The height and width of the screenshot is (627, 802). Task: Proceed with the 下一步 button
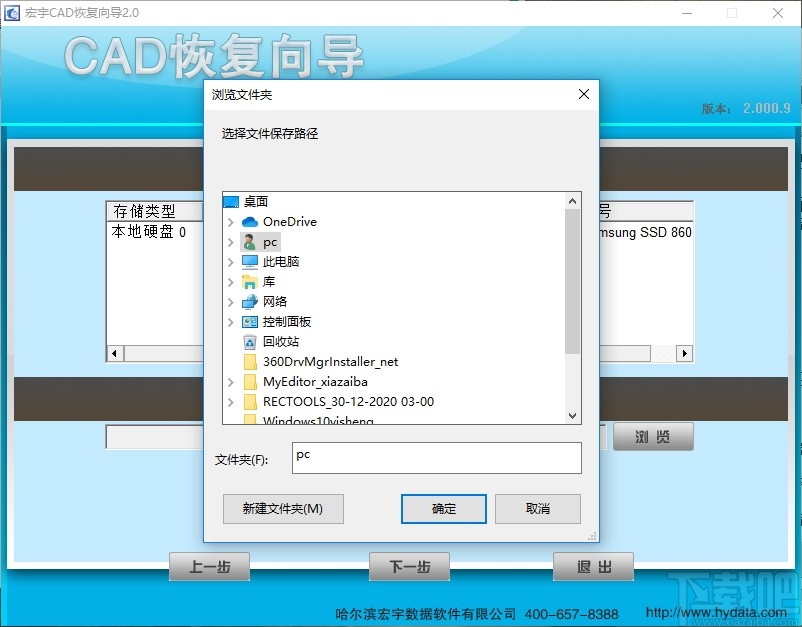coord(409,567)
